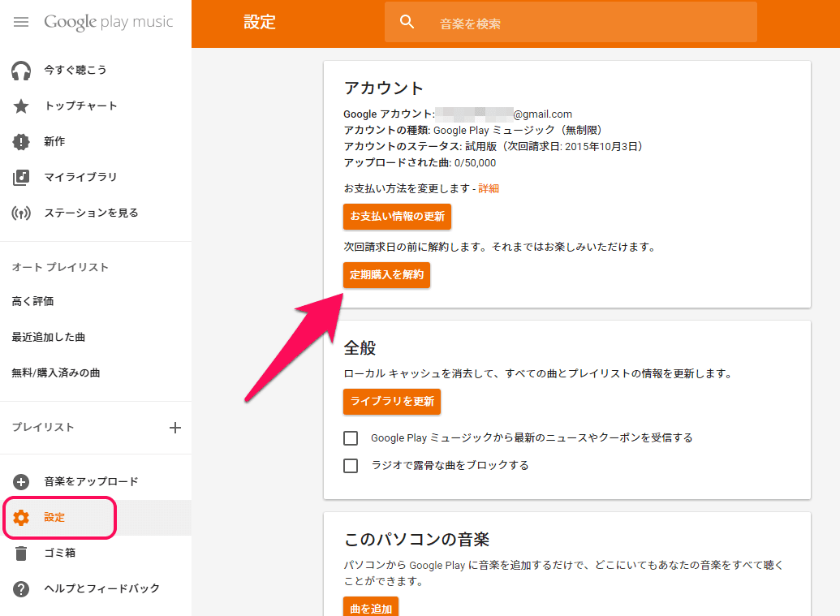Viewport: 840px width, 616px height.
Task: Click the radio station antenna icon
Action: coord(21,213)
